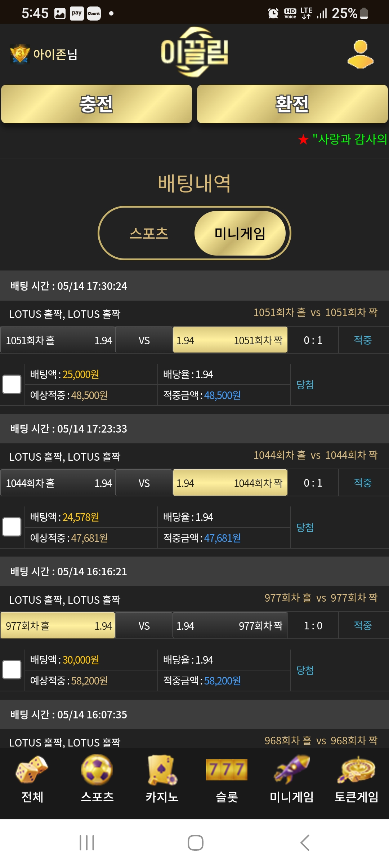389x868 pixels.
Task: Check the box for 24,578원 bet
Action: (x=12, y=527)
